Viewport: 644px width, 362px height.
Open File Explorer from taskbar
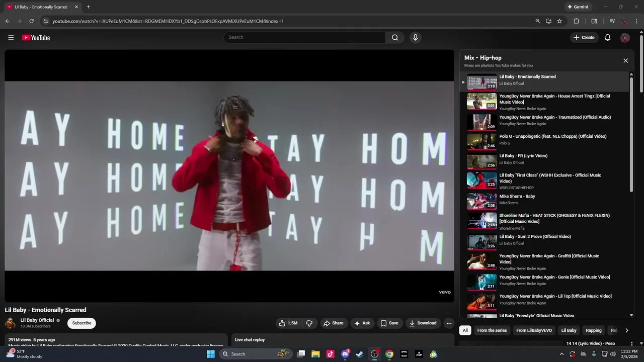pos(315,354)
